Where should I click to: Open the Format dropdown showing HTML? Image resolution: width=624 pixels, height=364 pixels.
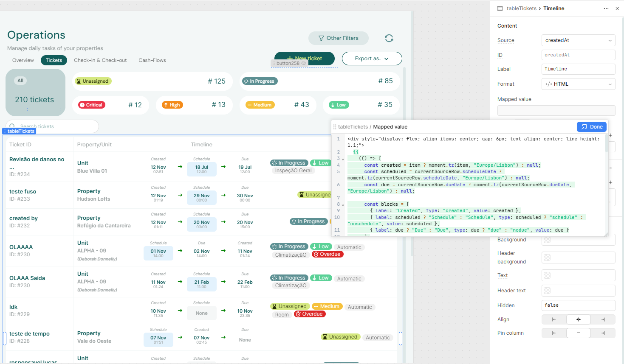(x=578, y=84)
